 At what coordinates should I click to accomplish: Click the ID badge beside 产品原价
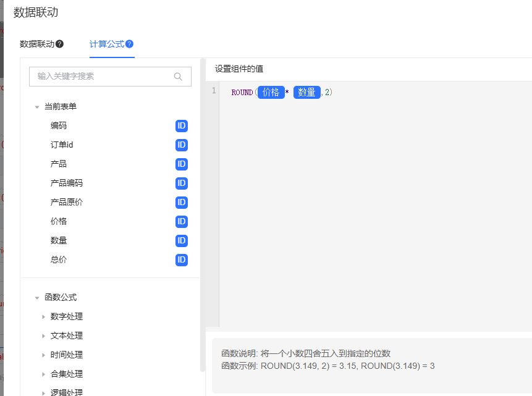pos(182,203)
